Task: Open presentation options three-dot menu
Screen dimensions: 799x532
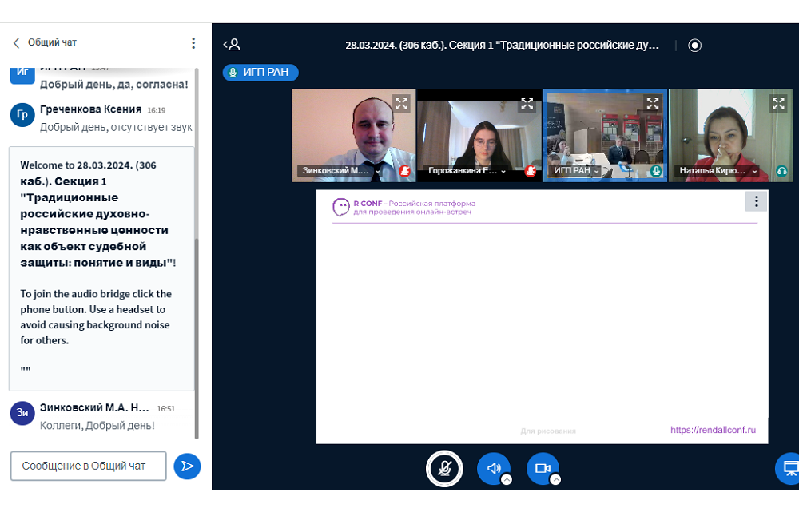Action: [x=756, y=201]
